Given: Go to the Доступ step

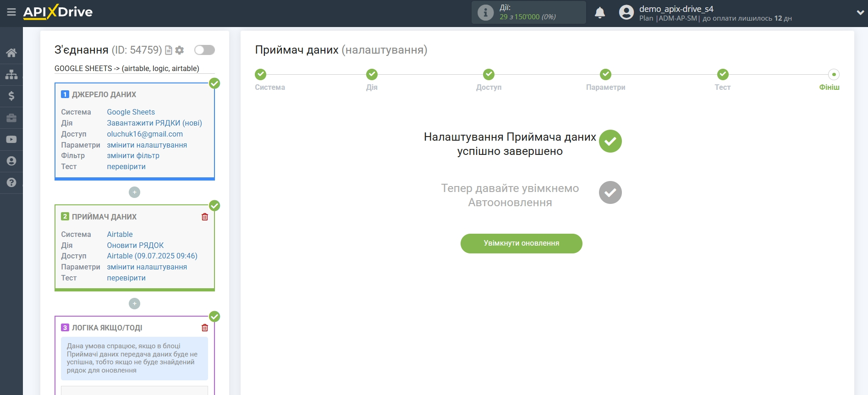Looking at the screenshot, I should coord(489,74).
